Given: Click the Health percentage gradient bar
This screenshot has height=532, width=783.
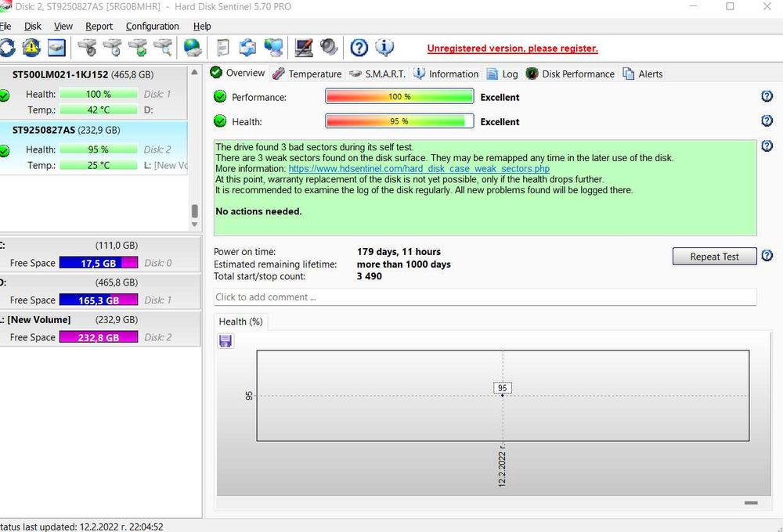Looking at the screenshot, I should click(x=399, y=121).
